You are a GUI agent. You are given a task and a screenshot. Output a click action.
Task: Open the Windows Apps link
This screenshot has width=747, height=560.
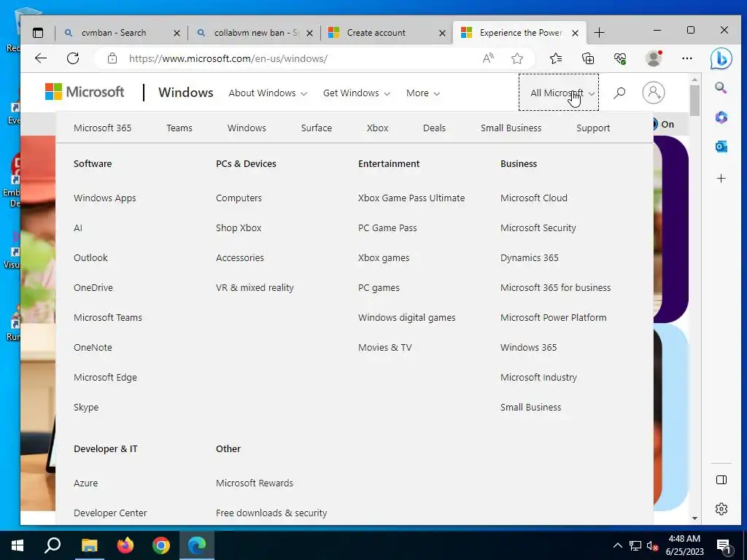[105, 198]
